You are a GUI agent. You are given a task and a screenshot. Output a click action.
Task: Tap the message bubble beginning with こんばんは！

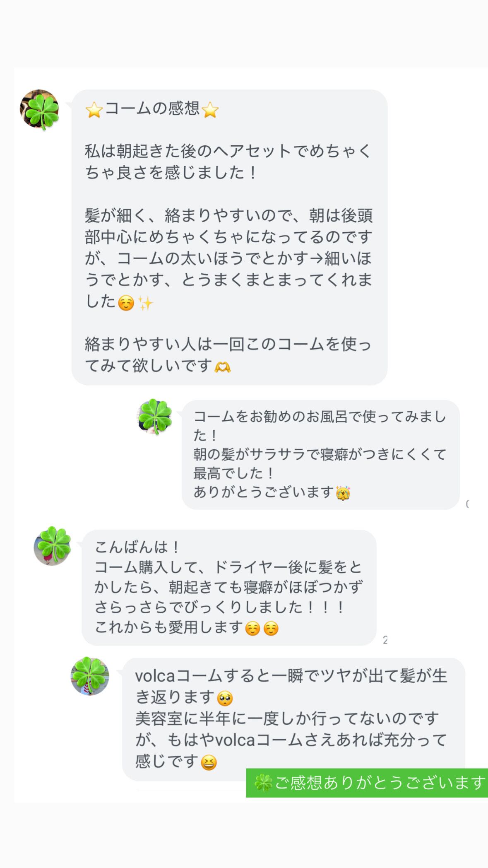(x=229, y=587)
